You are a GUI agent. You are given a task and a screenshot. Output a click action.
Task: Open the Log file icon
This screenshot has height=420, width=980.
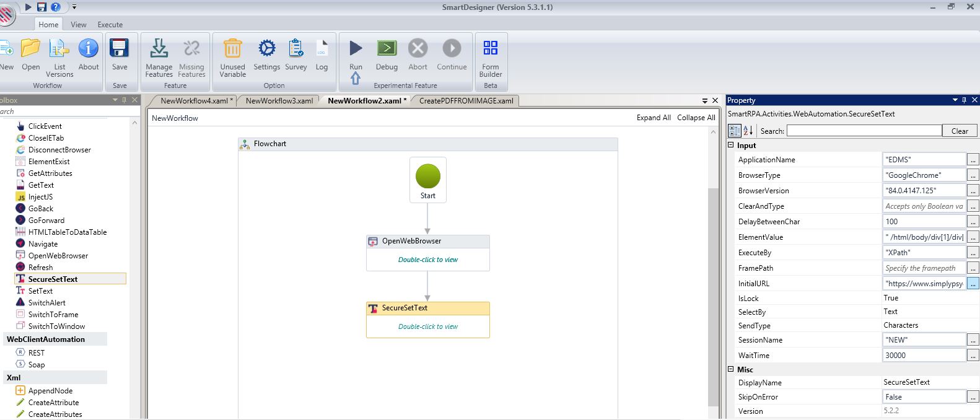pyautogui.click(x=322, y=49)
